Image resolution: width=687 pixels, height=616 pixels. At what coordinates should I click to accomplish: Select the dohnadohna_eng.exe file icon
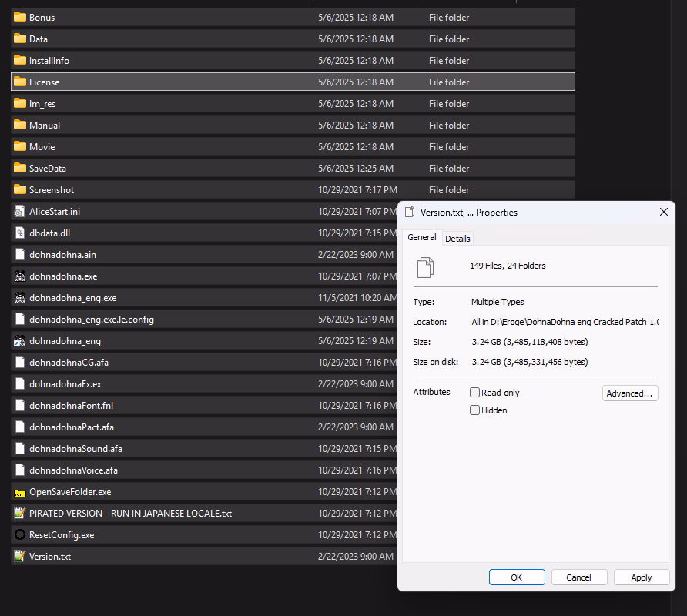20,297
